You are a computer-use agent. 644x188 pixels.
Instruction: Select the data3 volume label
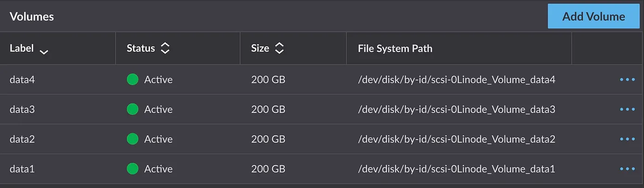23,109
